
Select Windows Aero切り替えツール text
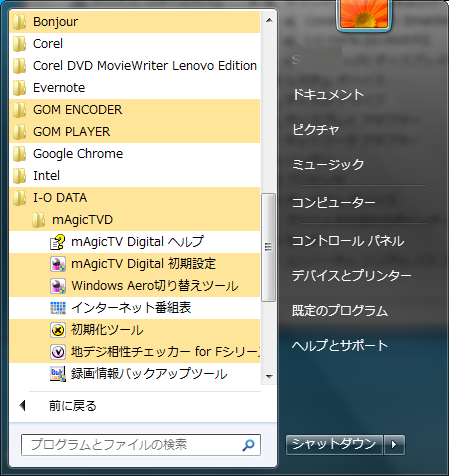point(155,286)
